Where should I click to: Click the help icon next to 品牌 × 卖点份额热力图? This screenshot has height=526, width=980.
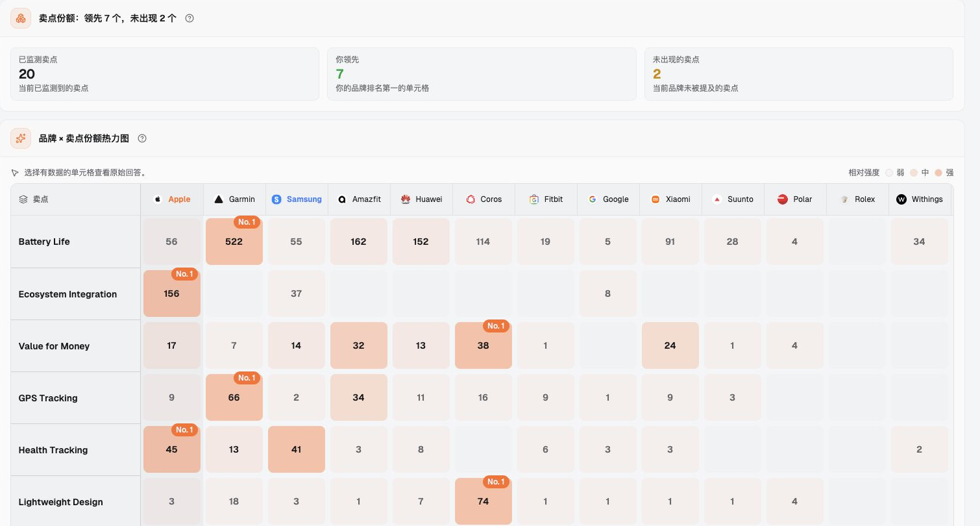142,138
